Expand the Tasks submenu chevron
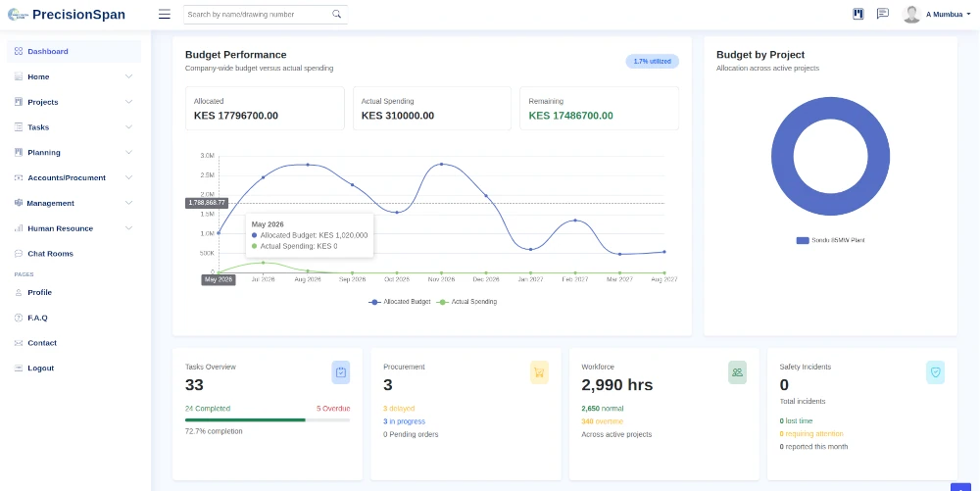The width and height of the screenshot is (980, 491). tap(128, 126)
